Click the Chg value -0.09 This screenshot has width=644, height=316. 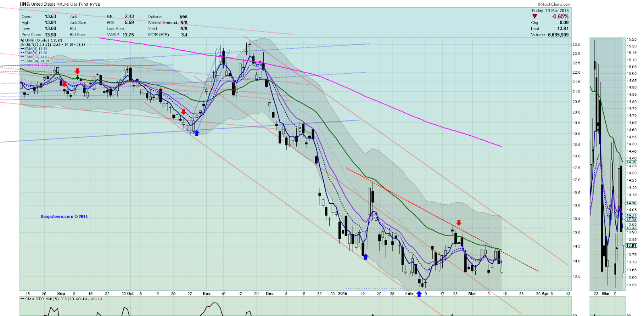click(563, 23)
